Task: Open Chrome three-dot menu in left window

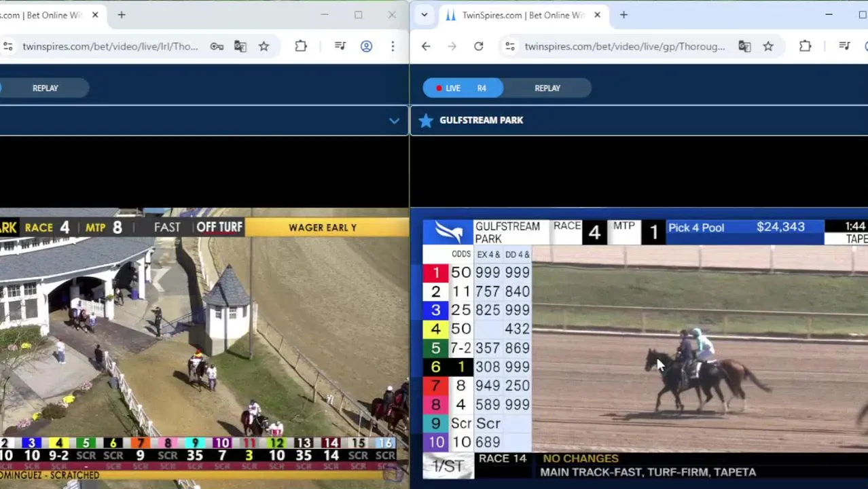Action: 393,46
